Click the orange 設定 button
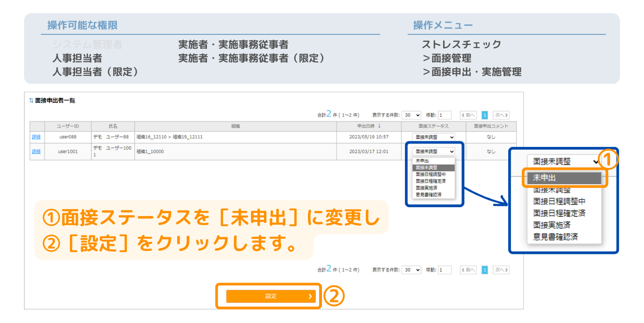This screenshot has height=323, width=644. (x=270, y=296)
